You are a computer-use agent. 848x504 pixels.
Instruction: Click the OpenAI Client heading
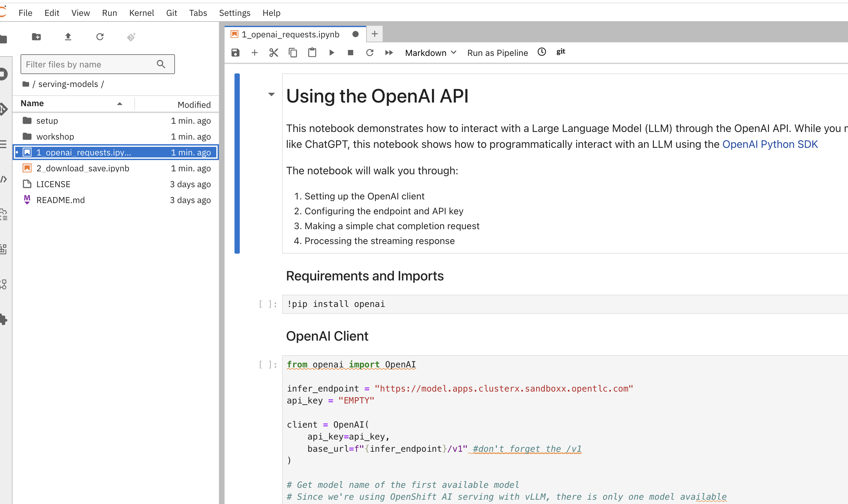(x=327, y=336)
